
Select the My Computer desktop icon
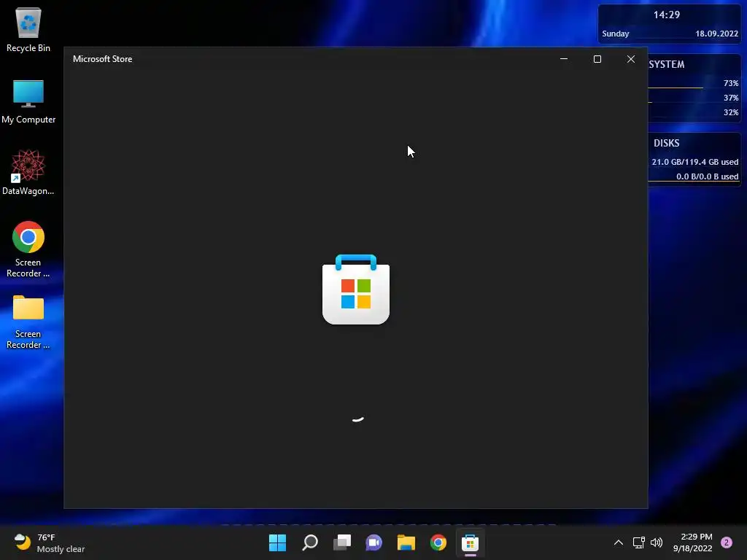(28, 102)
